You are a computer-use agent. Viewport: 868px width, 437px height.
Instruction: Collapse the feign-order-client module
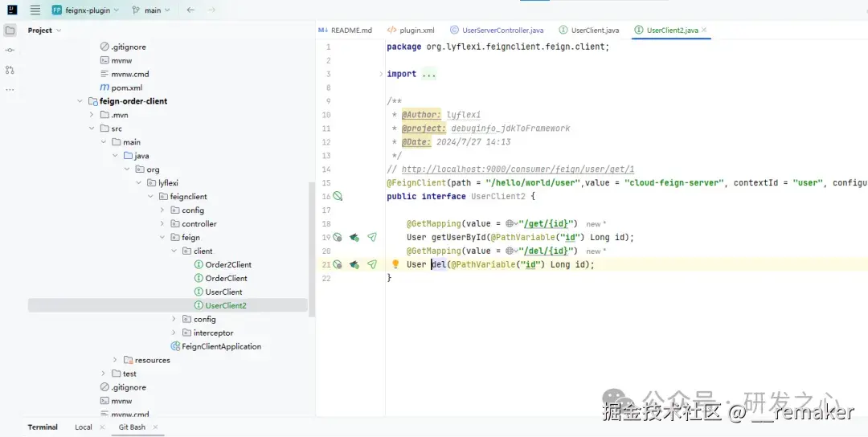click(x=81, y=101)
